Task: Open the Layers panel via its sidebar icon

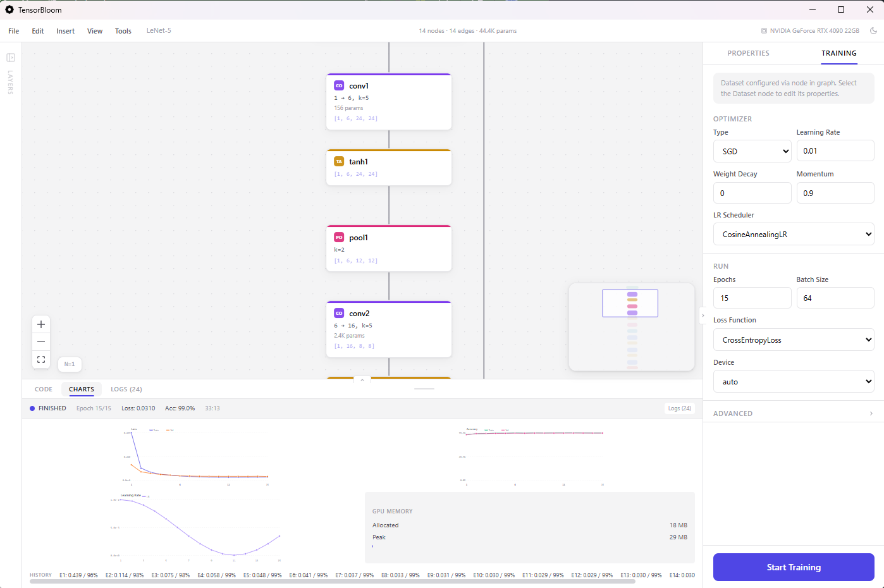Action: click(10, 58)
